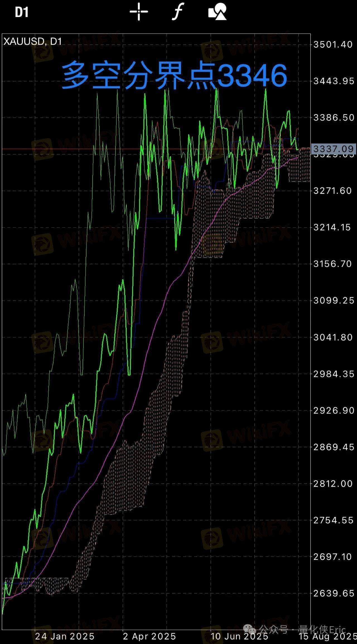Click the 2639.65 price scale label
The height and width of the screenshot is (644, 357).
[x=334, y=594]
